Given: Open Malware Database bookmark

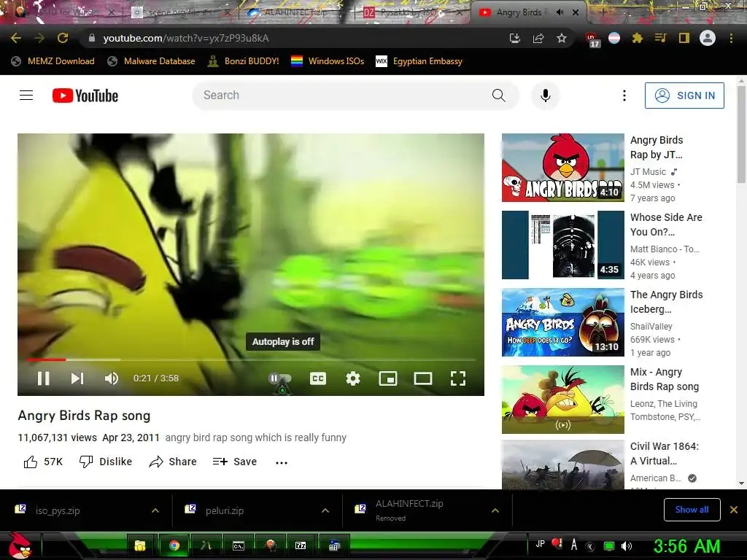Looking at the screenshot, I should [x=152, y=61].
